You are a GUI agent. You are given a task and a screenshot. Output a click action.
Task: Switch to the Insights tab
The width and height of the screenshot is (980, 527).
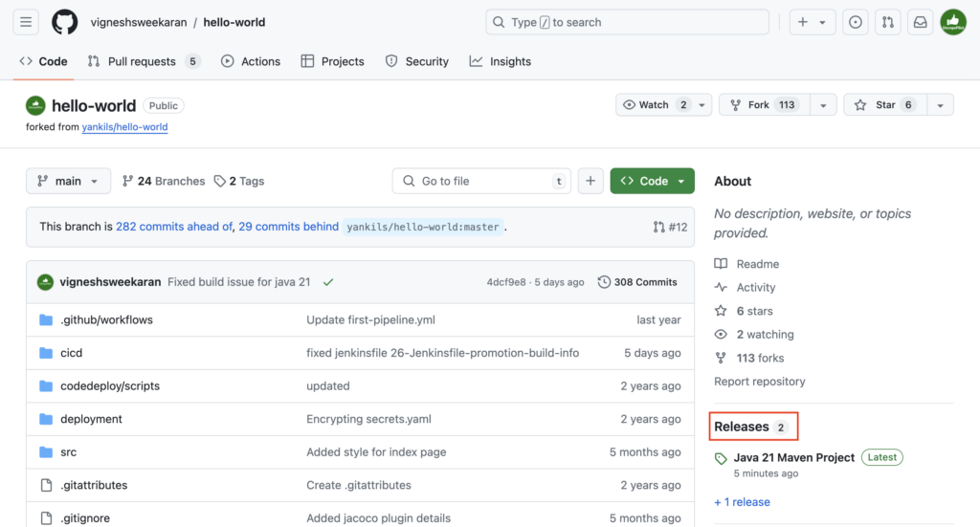[501, 61]
